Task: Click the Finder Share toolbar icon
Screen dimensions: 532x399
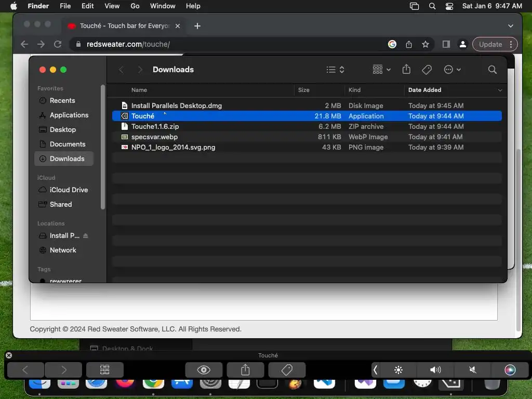Action: point(406,70)
